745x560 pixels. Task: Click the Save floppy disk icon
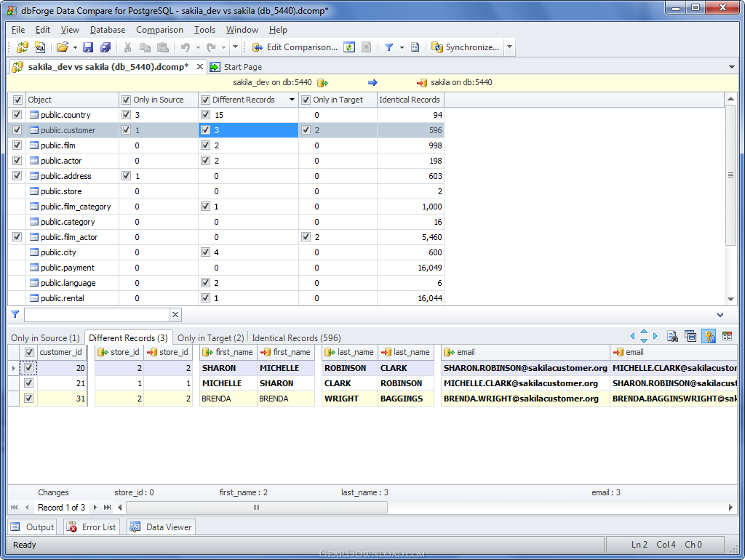(x=88, y=47)
